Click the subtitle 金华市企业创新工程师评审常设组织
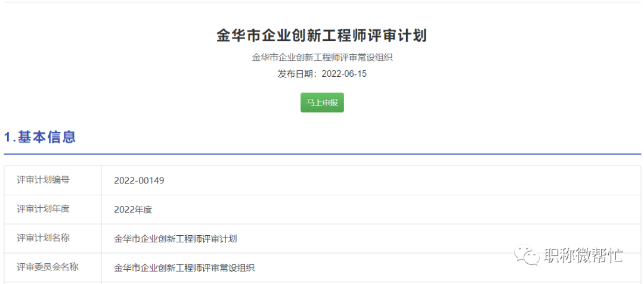This screenshot has height=284, width=644. [x=322, y=57]
